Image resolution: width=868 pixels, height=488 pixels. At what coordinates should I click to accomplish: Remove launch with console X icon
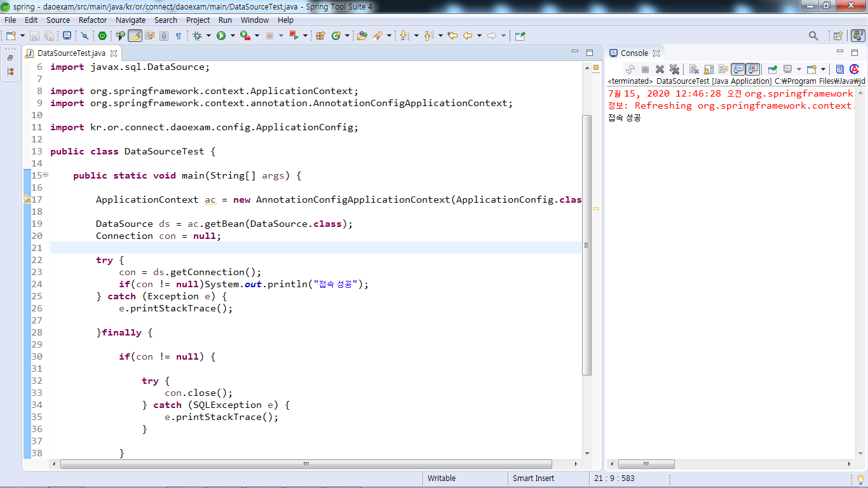coord(660,69)
